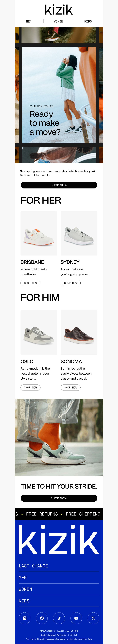Click the black SHOP NOW button below intro text
This screenshot has height=644, width=118.
59,185
